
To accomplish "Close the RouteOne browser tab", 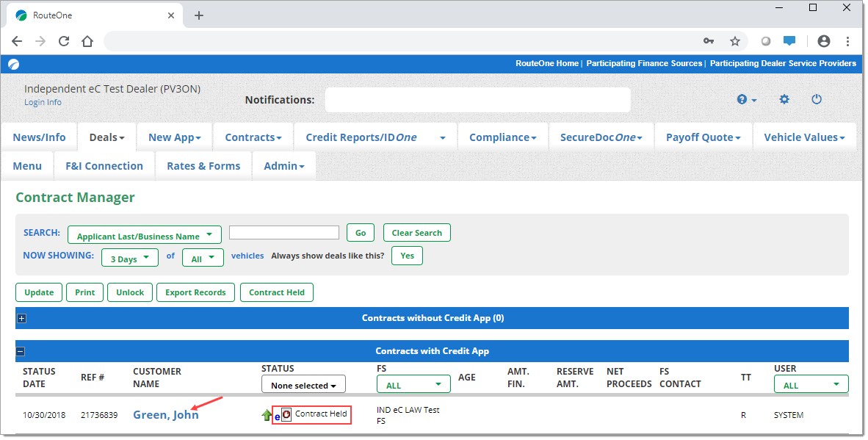I will coord(171,15).
